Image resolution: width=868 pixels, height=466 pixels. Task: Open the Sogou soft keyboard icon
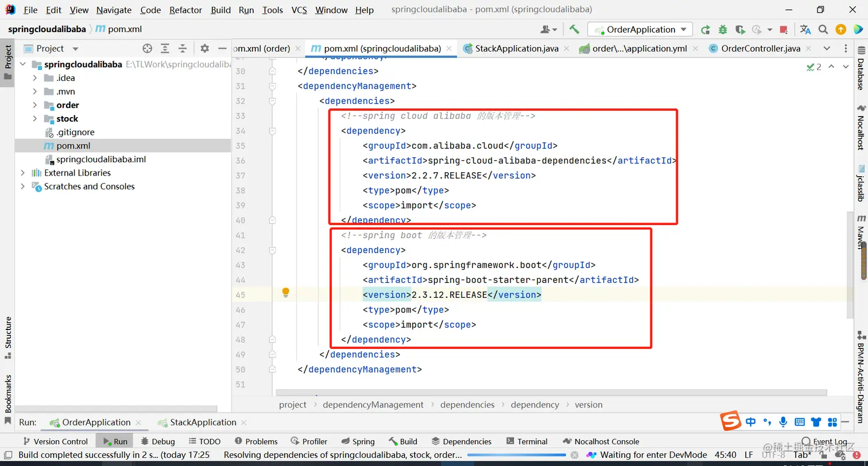[x=800, y=422]
